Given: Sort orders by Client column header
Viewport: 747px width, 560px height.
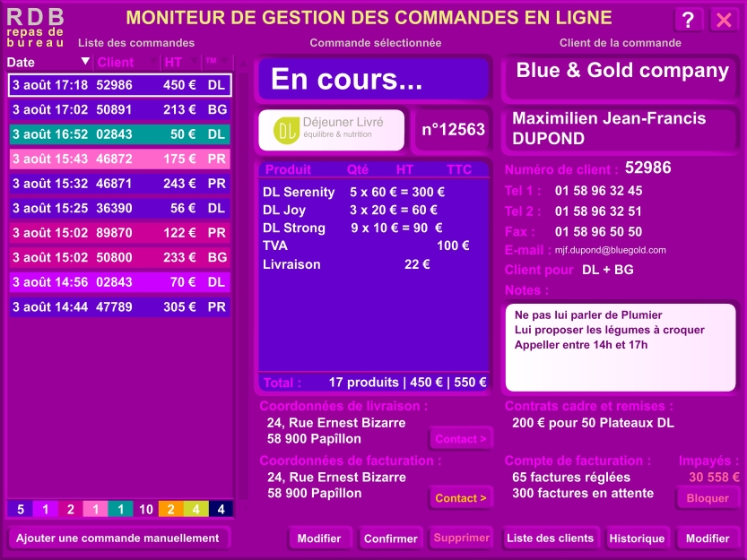Looking at the screenshot, I should pyautogui.click(x=116, y=62).
